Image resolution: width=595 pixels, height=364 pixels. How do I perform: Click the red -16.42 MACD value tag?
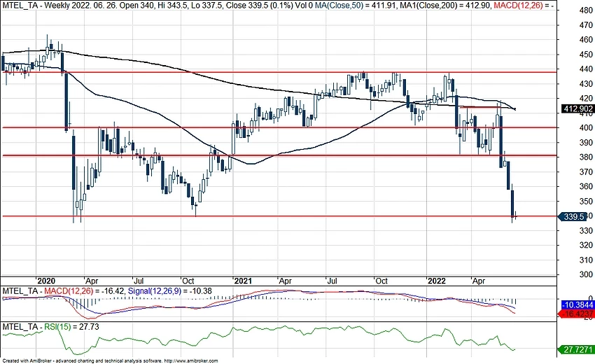click(577, 316)
